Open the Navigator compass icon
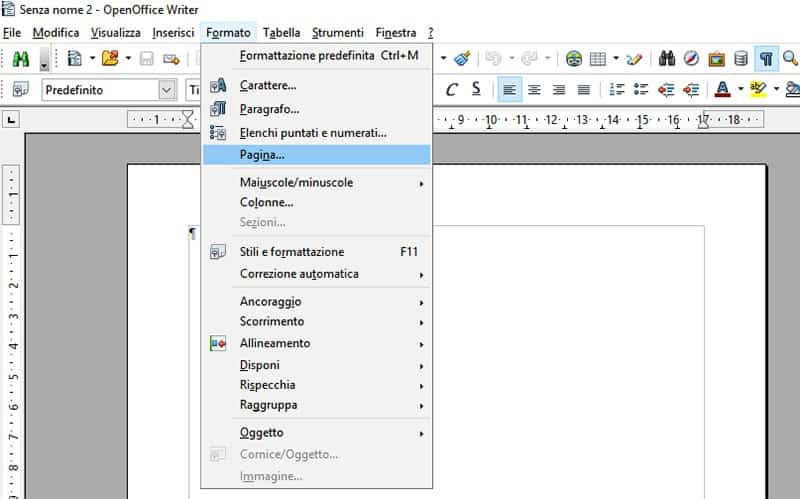This screenshot has width=800, height=499. coord(691,59)
